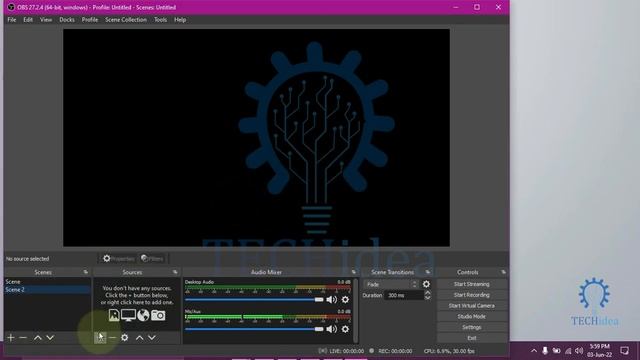Click 'LIVE: 00:00:00' status text
The height and width of the screenshot is (360, 640).
[347, 351]
